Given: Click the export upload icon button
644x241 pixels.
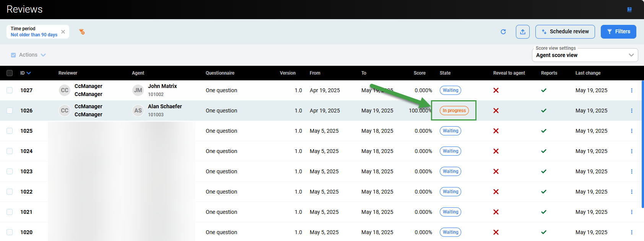Looking at the screenshot, I should click(522, 32).
